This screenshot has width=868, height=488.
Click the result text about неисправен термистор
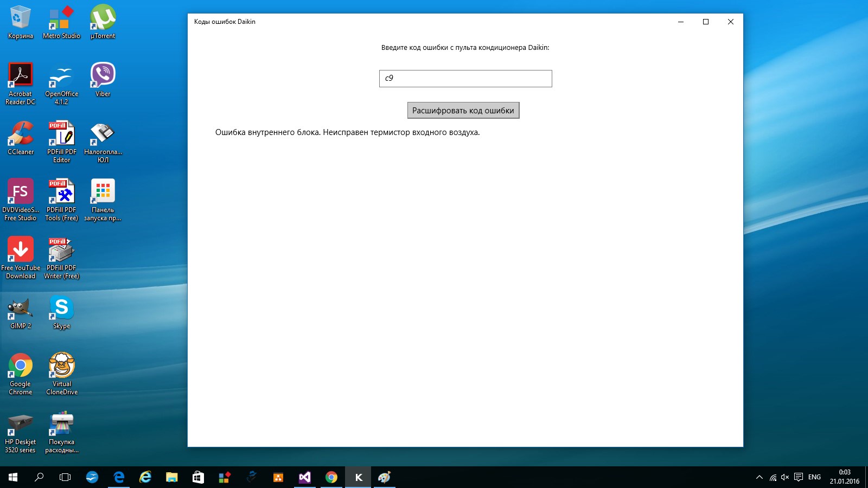pos(347,132)
